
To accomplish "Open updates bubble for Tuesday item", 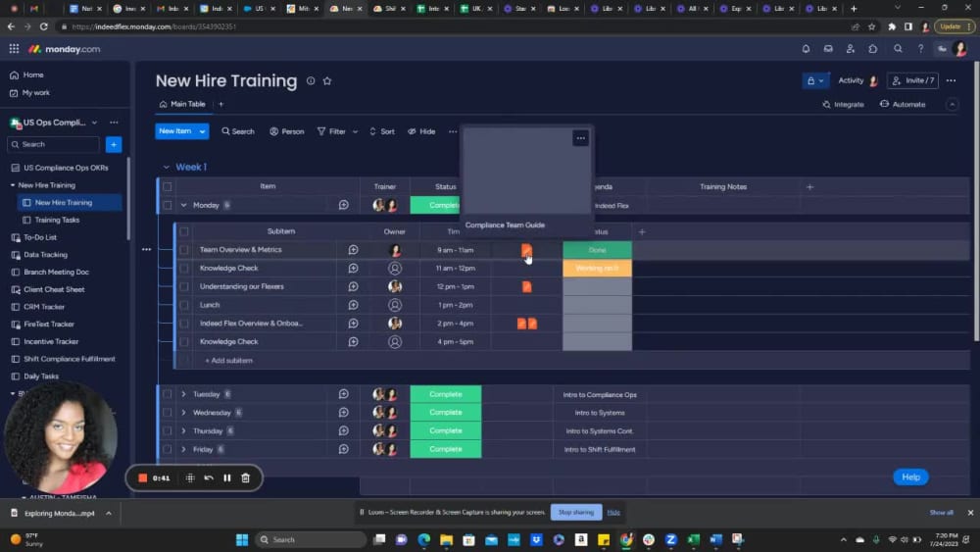I will coord(344,394).
